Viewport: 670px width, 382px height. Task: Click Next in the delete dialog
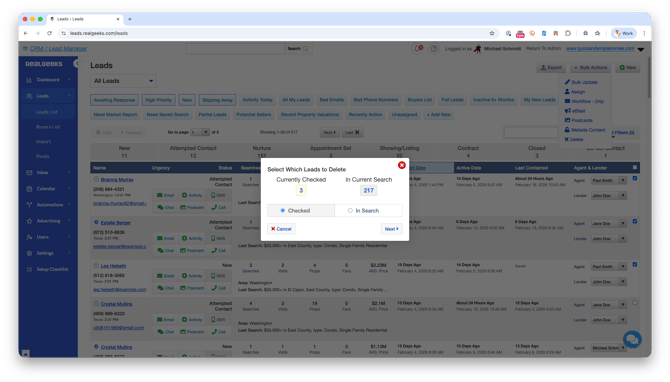(391, 229)
